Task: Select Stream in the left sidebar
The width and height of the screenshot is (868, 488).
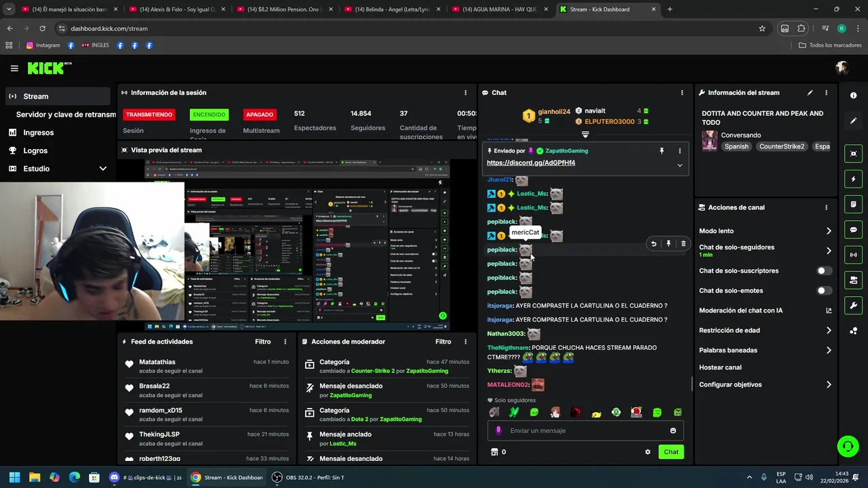Action: coord(57,96)
